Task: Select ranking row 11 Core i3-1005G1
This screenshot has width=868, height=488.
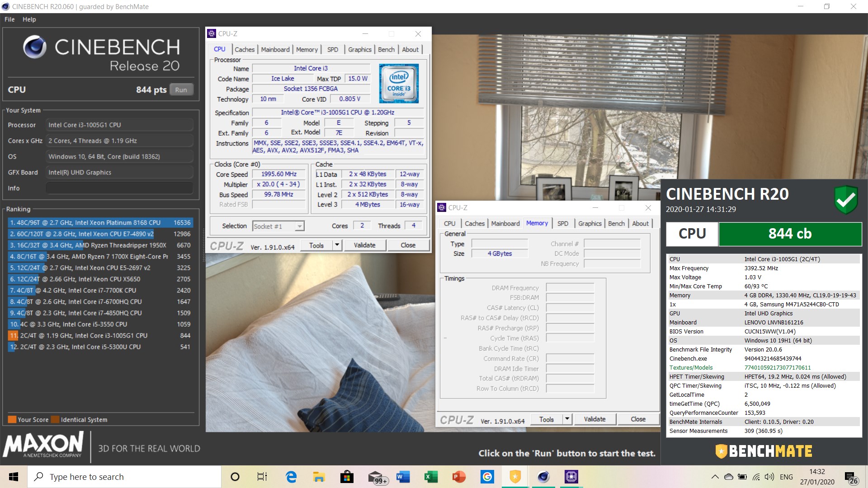Action: click(100, 335)
